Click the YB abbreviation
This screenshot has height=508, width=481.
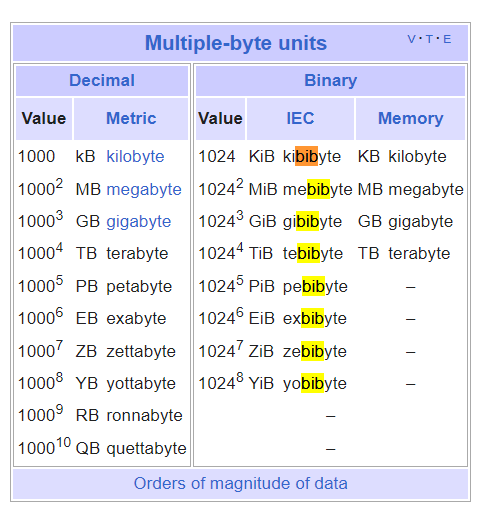point(87,384)
